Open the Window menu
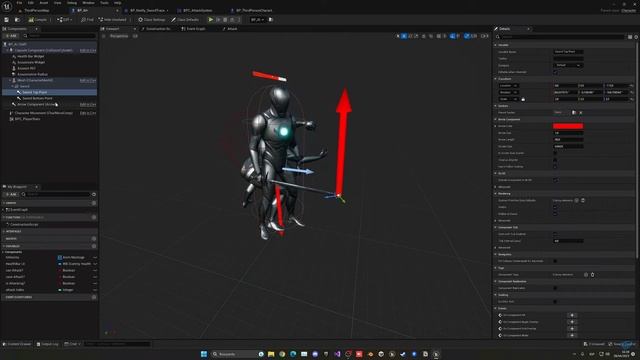Screen dimensions: 640x360 pos(88,3)
